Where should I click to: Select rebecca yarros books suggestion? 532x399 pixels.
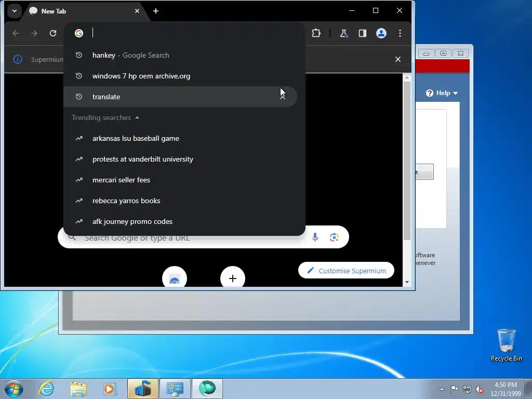(x=180, y=201)
